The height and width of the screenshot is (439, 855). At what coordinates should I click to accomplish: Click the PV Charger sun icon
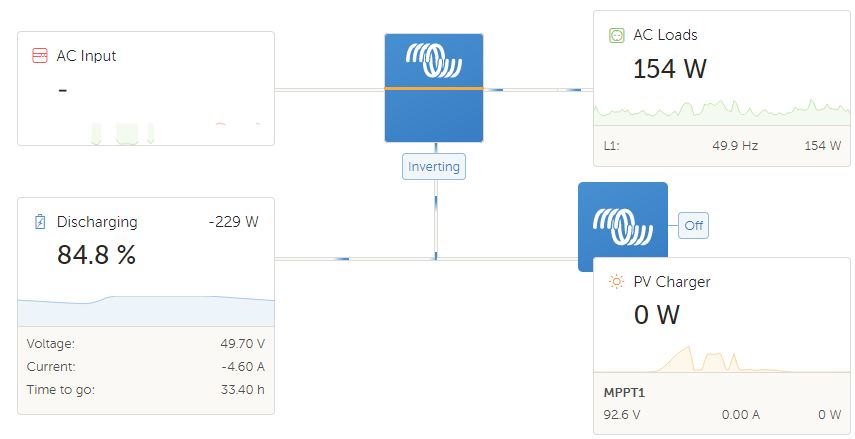pyautogui.click(x=617, y=282)
